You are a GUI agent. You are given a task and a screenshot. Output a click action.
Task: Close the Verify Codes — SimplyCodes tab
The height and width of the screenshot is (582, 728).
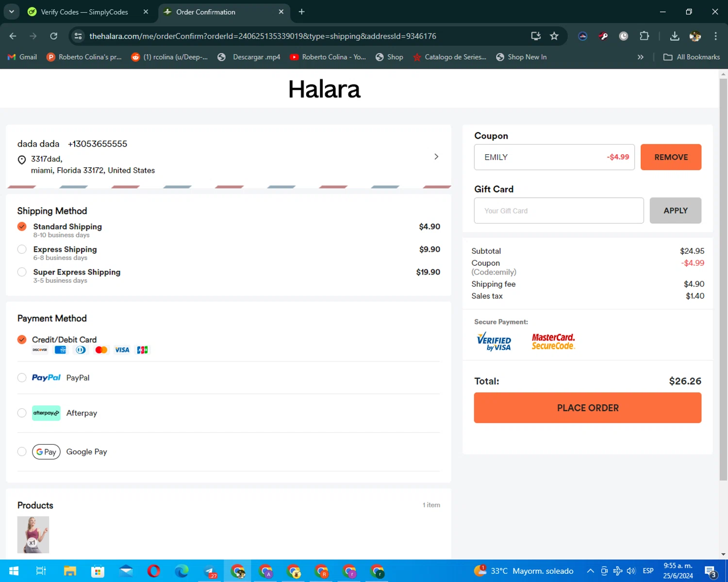pos(146,12)
